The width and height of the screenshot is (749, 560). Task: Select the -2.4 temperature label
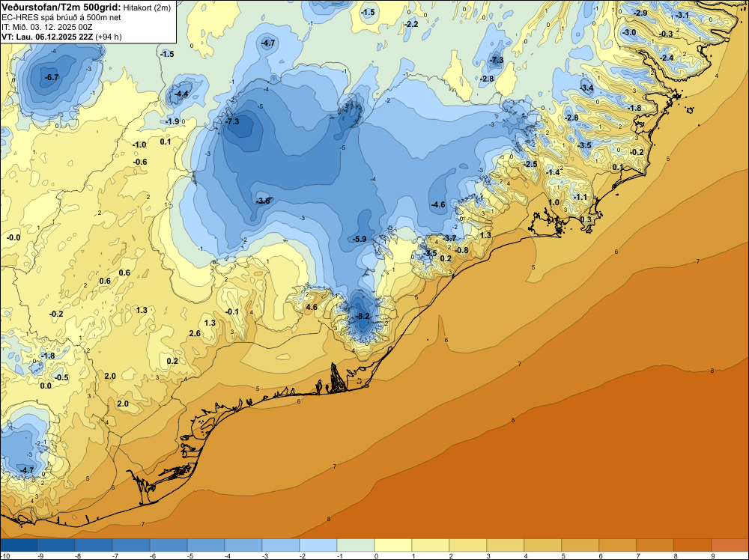[667, 58]
